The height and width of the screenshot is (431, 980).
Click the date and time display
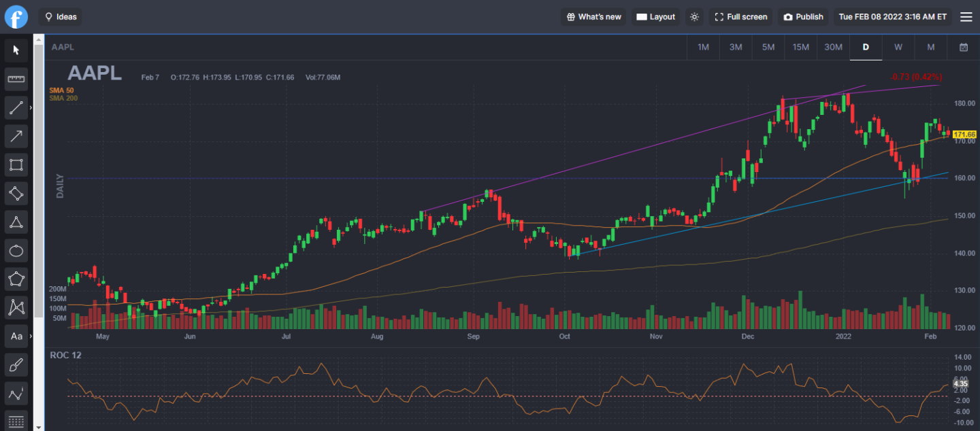click(893, 17)
